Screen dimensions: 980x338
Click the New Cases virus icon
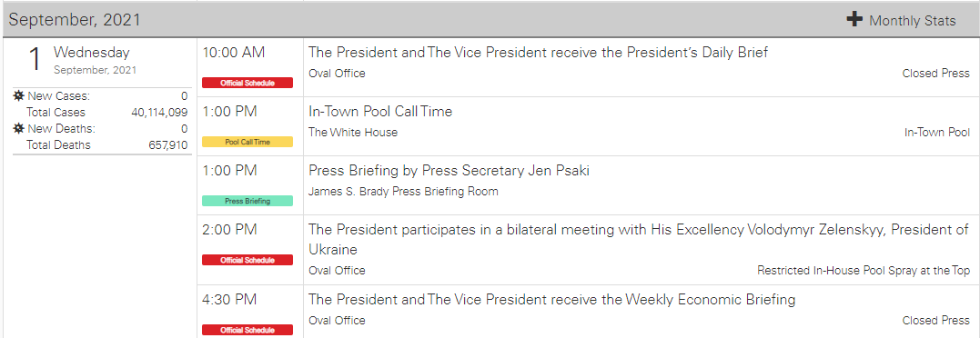[19, 96]
